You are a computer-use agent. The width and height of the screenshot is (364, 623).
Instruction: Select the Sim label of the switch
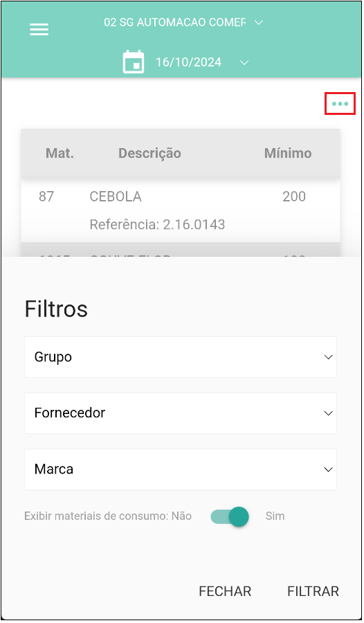click(275, 516)
